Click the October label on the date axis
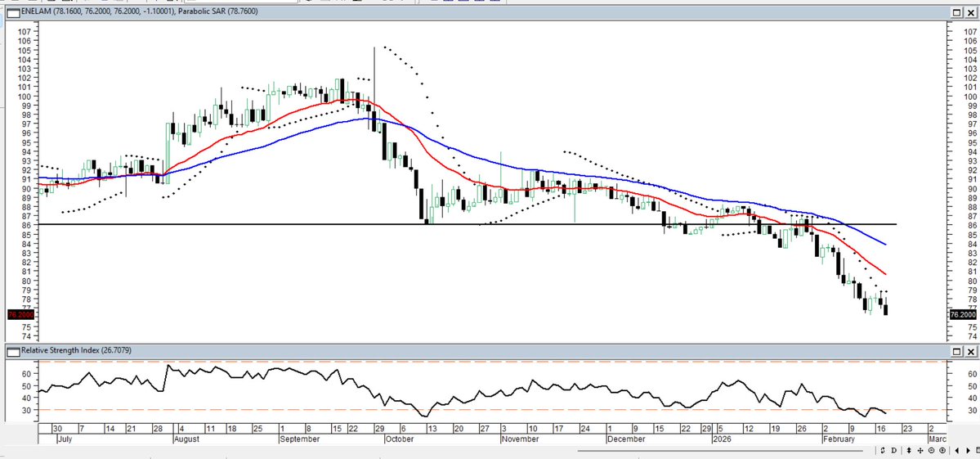This screenshot has height=459, width=980. click(400, 439)
